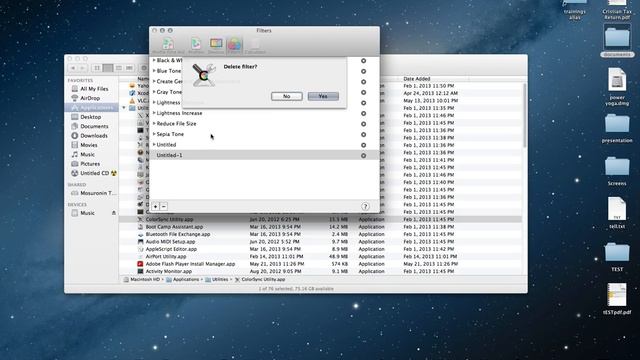Select Activity Monitor.app in list
640x360 pixels.
320,271
